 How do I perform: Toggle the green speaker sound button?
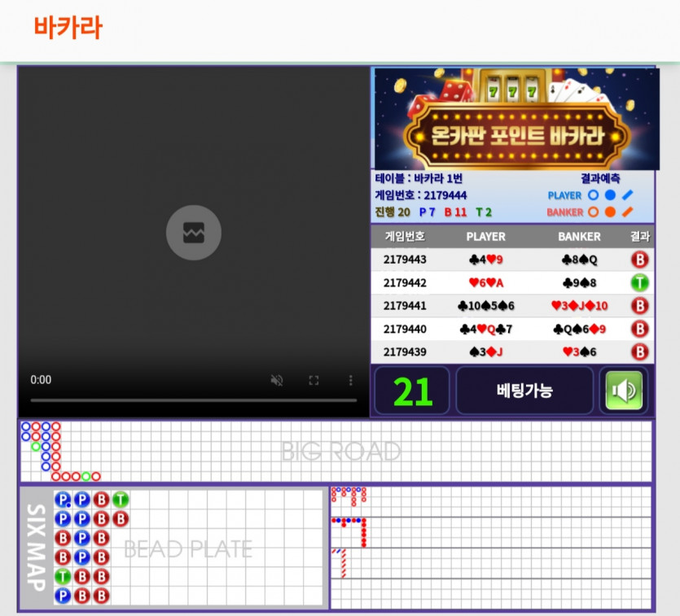624,391
